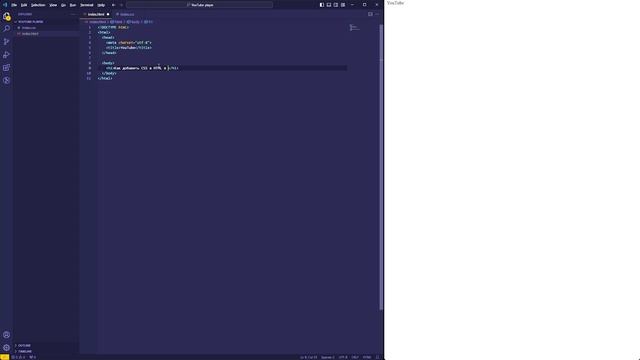Screen dimensions: 640x360
Task: Open the errors and warnings status indicator
Action: (18, 357)
